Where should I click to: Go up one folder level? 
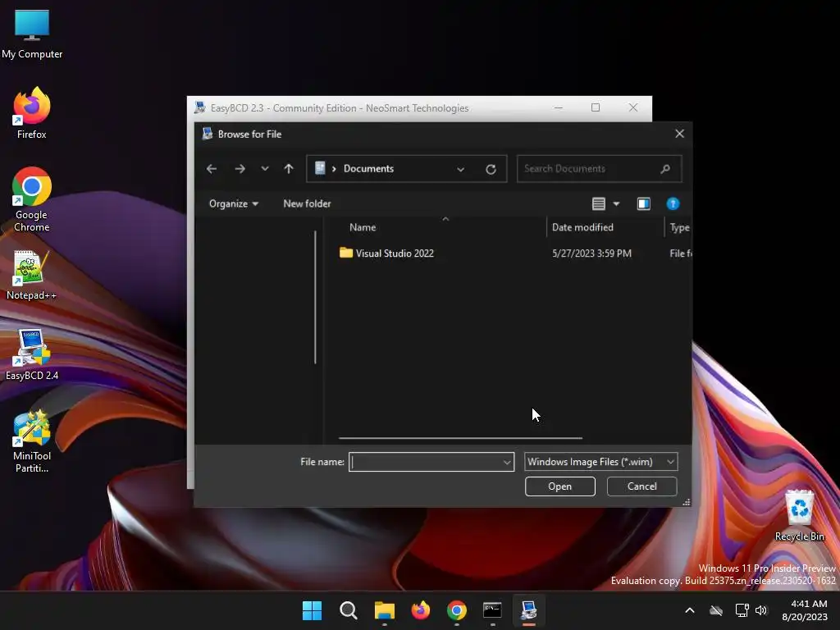(x=289, y=169)
